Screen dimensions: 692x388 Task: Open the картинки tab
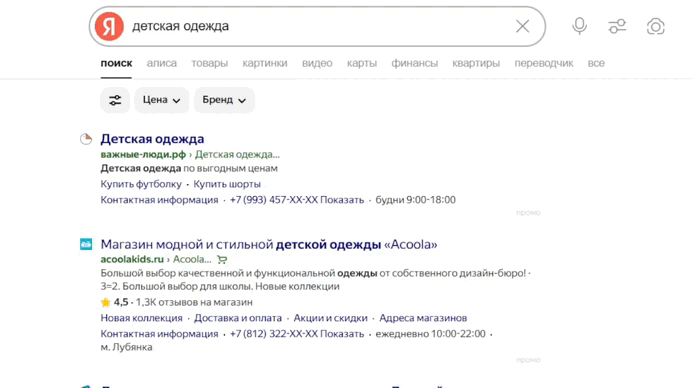point(265,63)
